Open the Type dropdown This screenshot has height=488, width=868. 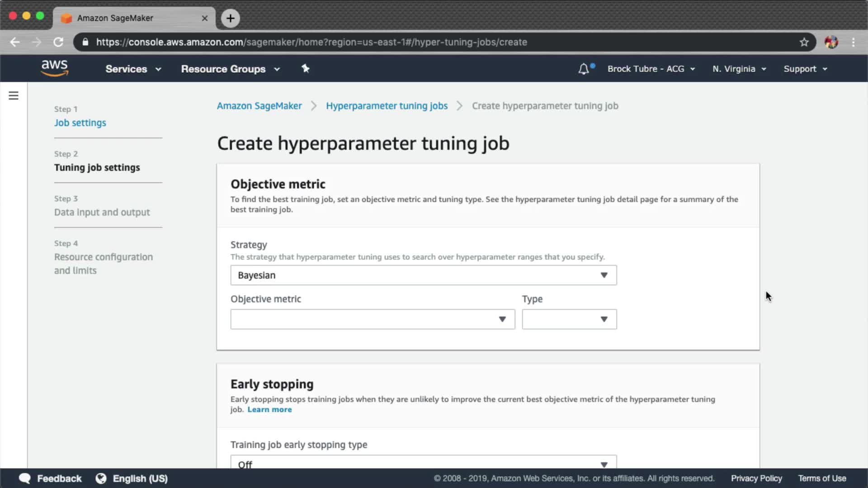click(x=569, y=319)
